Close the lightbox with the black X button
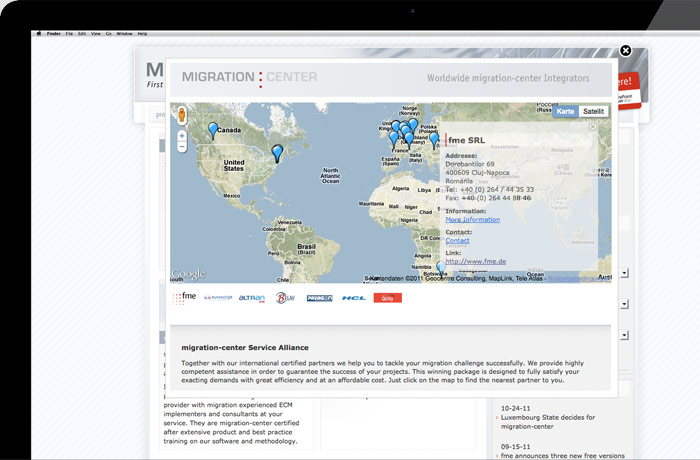700x460 pixels. point(626,50)
